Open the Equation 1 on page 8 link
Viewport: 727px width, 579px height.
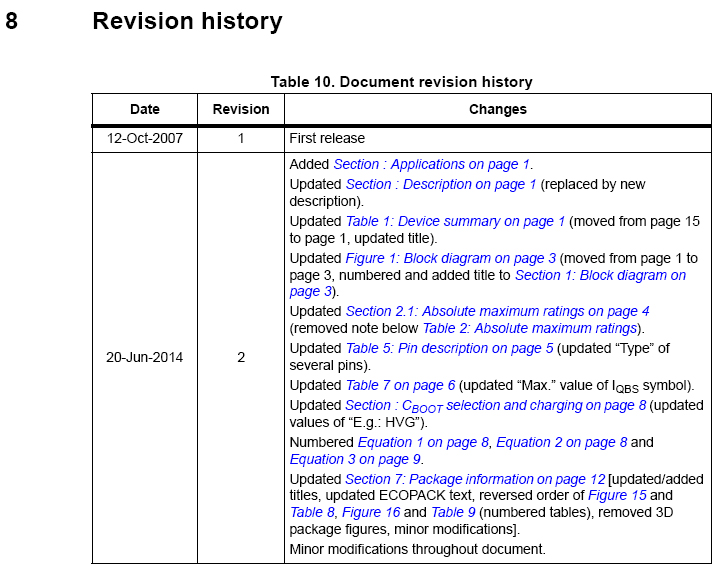pos(424,442)
